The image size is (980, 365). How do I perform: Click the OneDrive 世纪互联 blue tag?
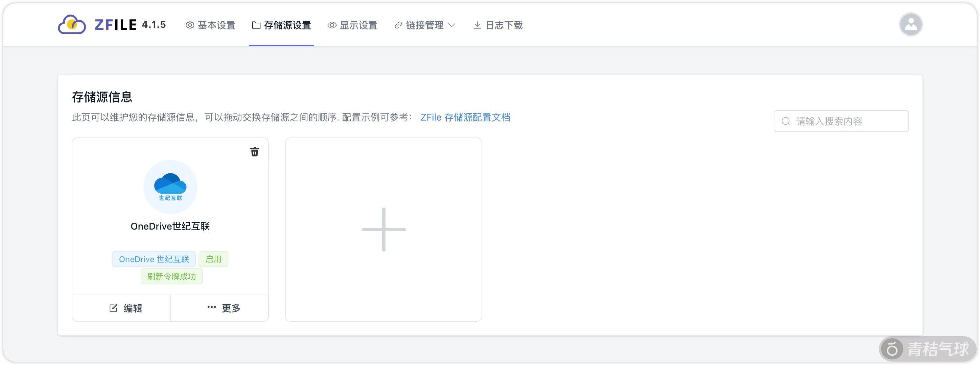[154, 259]
